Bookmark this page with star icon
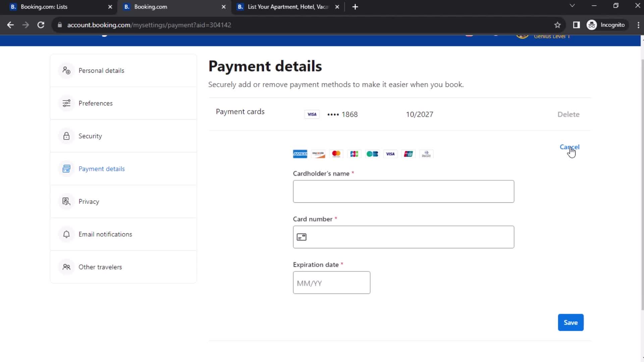Viewport: 644px width, 362px height. [557, 25]
